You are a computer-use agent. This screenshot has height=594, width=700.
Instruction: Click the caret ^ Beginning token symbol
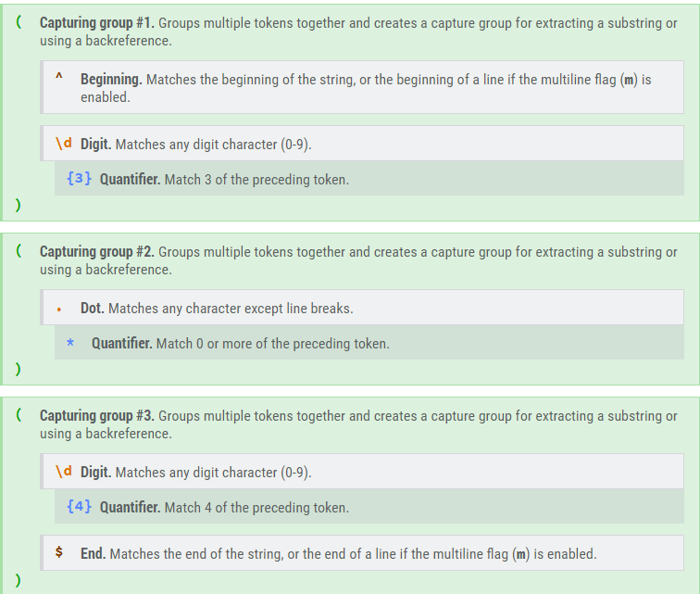click(x=59, y=78)
